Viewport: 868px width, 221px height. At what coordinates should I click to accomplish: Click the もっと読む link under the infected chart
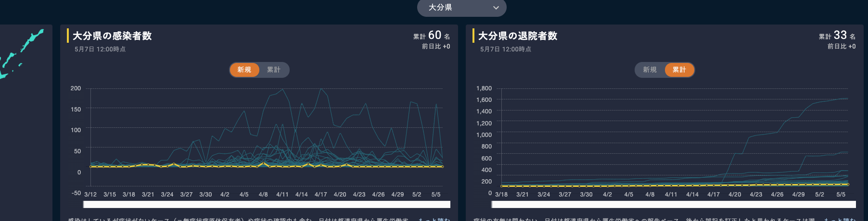[434, 219]
